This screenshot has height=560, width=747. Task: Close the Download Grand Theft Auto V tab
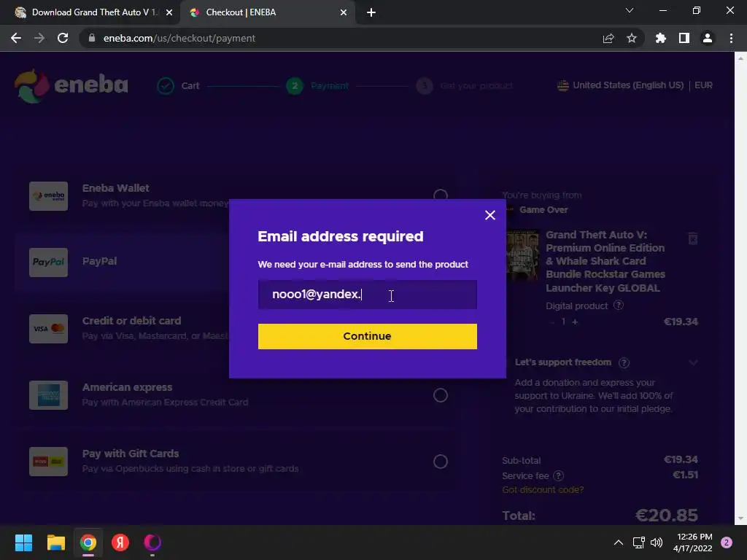(169, 12)
